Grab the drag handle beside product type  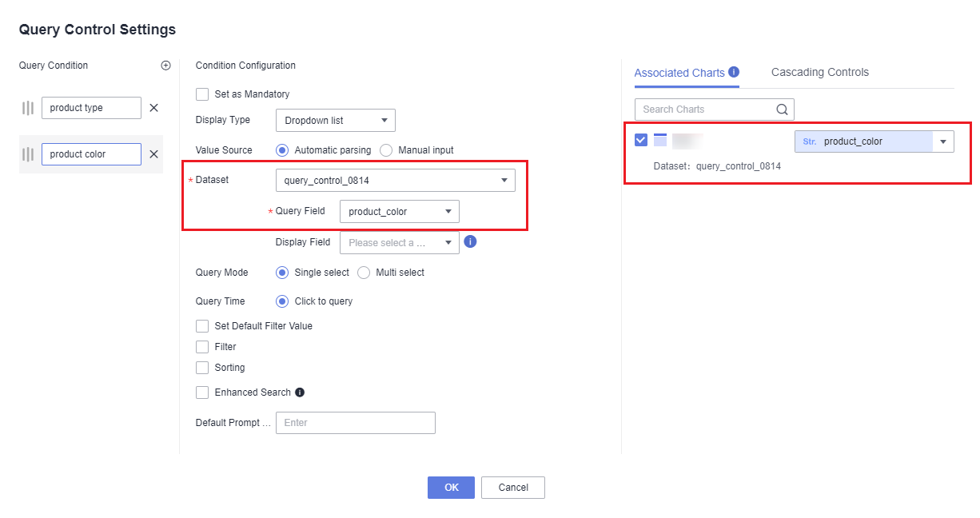point(28,108)
